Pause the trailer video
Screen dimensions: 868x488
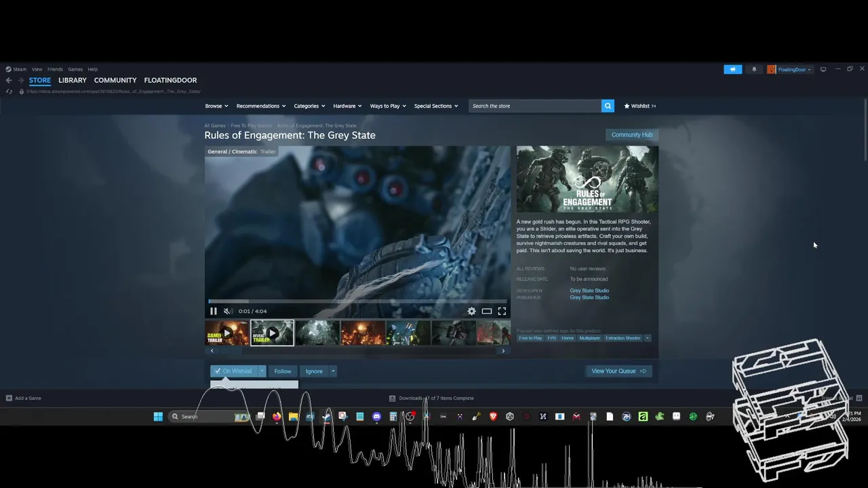point(213,311)
